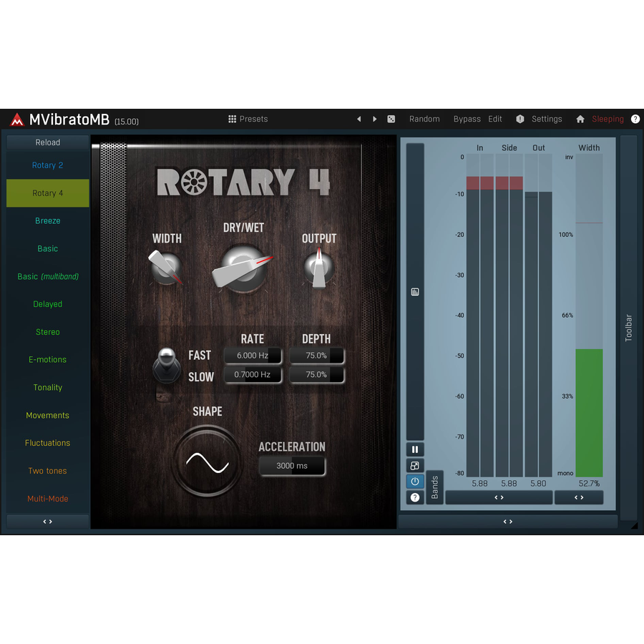644x644 pixels.
Task: Select the Basic preset
Action: 48,248
